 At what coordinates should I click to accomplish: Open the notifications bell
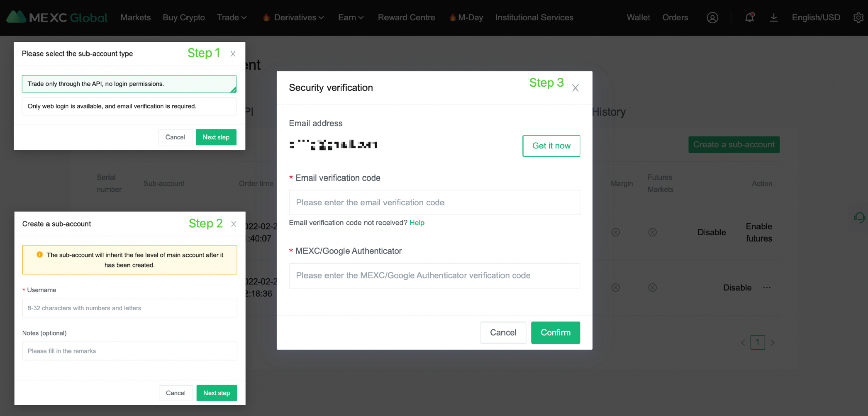(749, 17)
